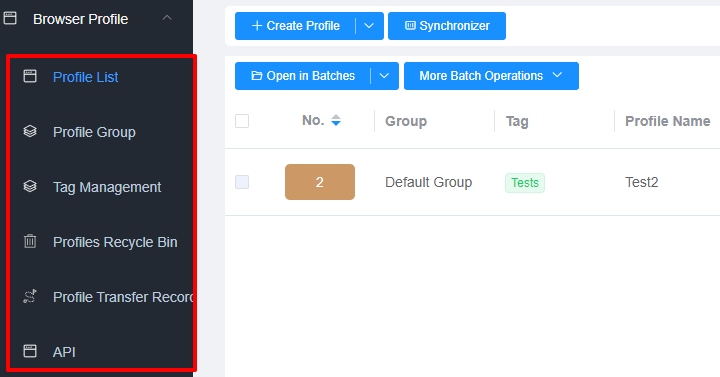
Task: Go to Profile Group menu item
Action: (94, 132)
